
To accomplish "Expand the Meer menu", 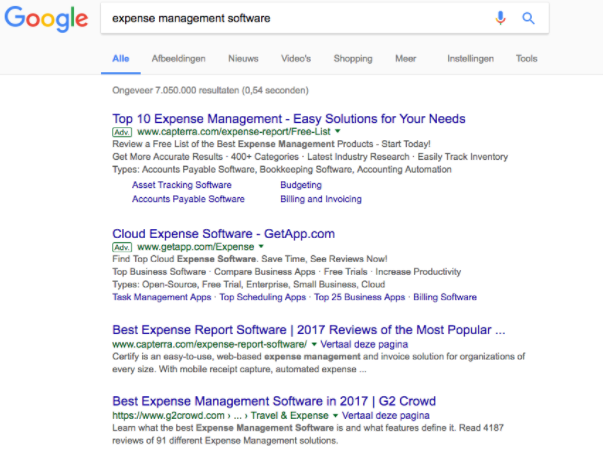I will click(x=406, y=59).
